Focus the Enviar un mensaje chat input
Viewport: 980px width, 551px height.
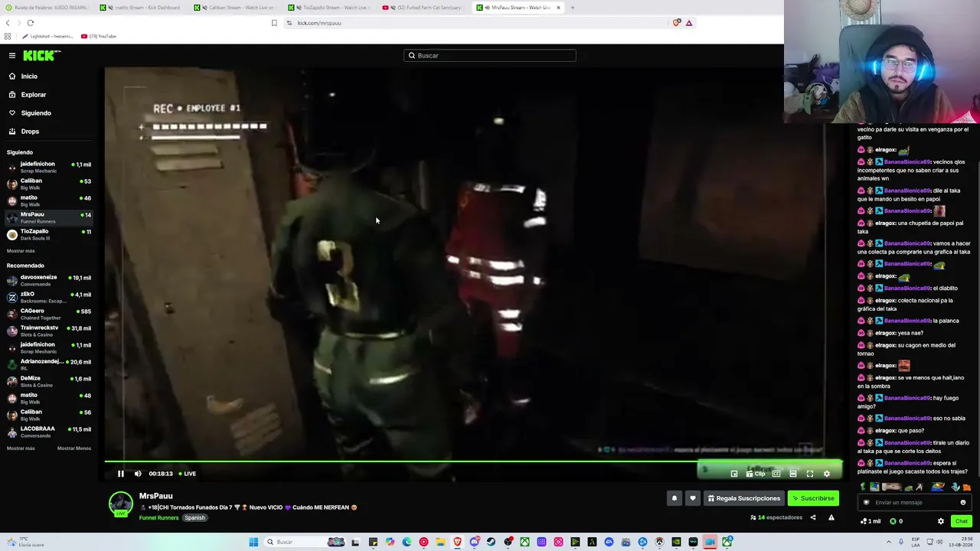pos(915,503)
